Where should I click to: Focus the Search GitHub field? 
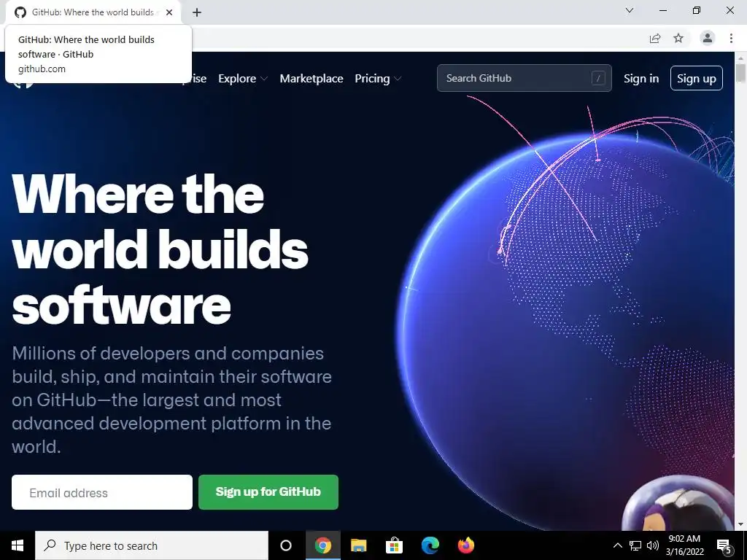[x=524, y=78]
